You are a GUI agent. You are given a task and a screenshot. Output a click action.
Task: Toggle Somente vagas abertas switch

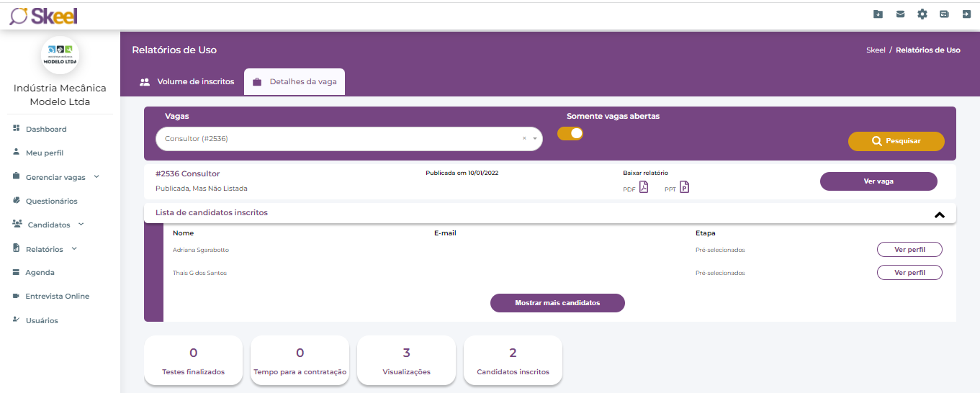pos(570,133)
